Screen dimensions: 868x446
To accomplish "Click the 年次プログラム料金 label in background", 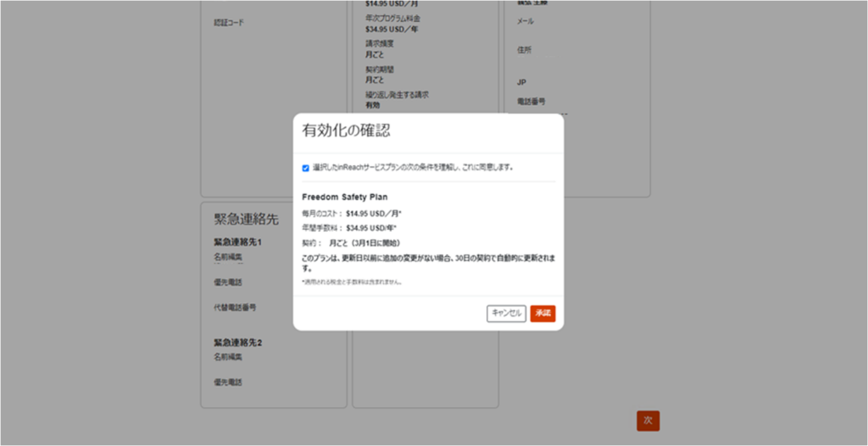I will (392, 18).
